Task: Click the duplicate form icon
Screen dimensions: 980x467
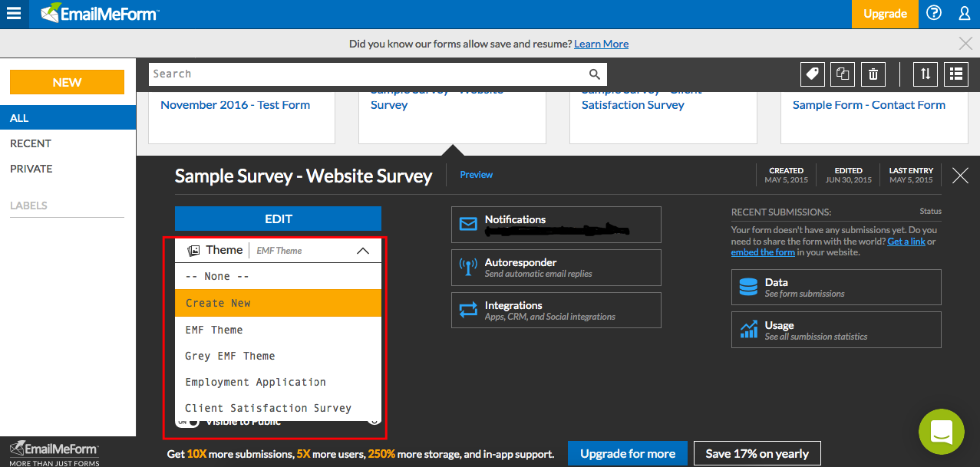Action: point(843,74)
